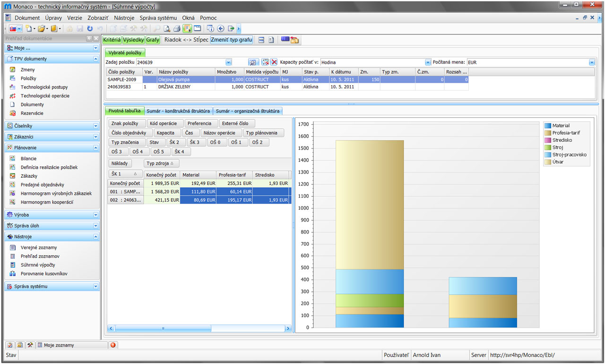Toggle the Výsledky view button
605x364 pixels.
[x=133, y=40]
